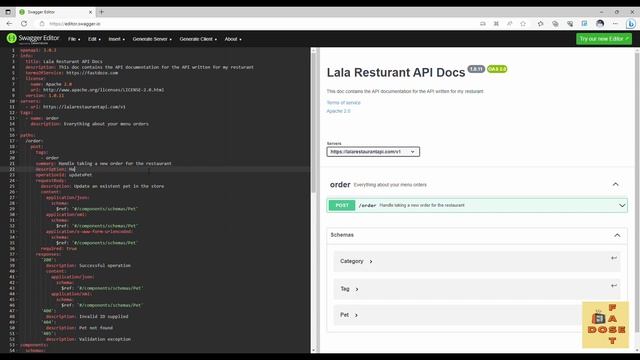Open the browser profile avatar
The width and height of the screenshot is (640, 360).
[x=600, y=24]
